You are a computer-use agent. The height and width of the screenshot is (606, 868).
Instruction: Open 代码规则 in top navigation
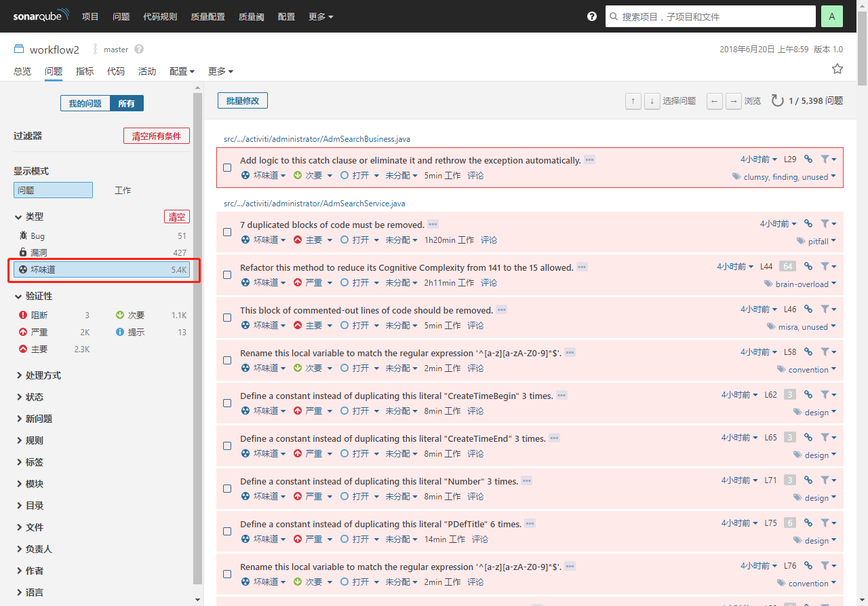(x=160, y=16)
